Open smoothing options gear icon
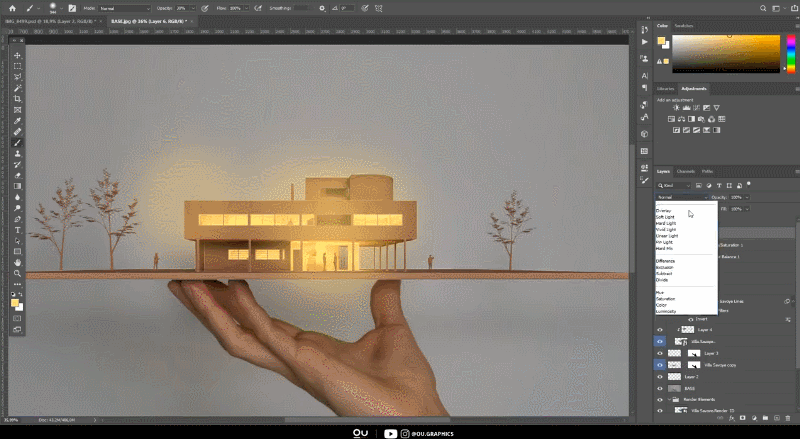 coord(322,7)
